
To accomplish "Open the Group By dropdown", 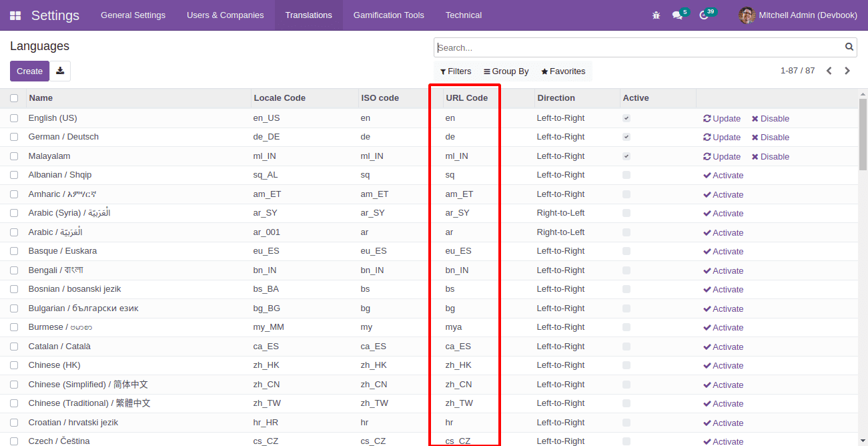I will [x=506, y=71].
